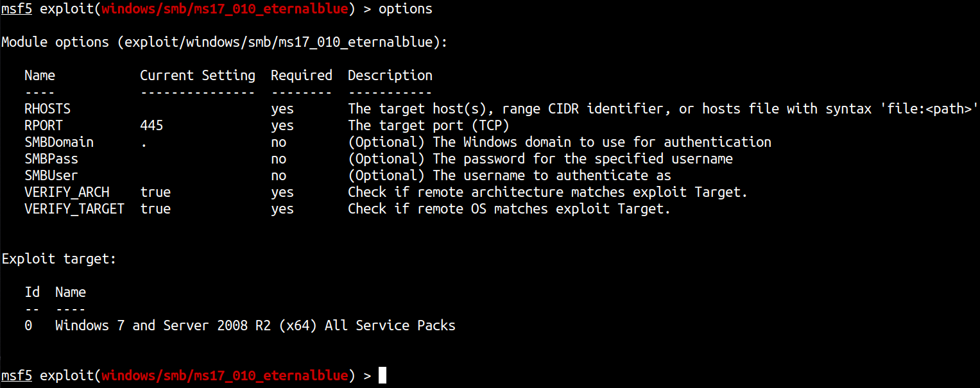Click the Description column header
This screenshot has width=980, height=388.
point(390,76)
